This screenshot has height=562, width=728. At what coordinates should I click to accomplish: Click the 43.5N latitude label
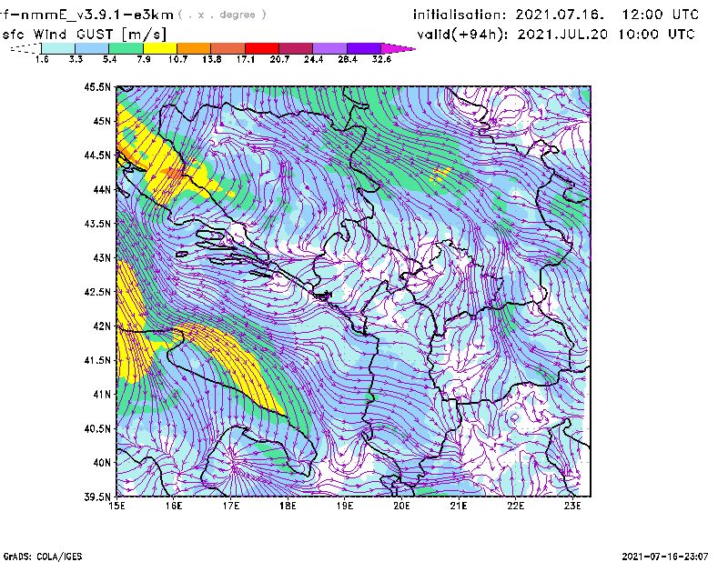[97, 224]
